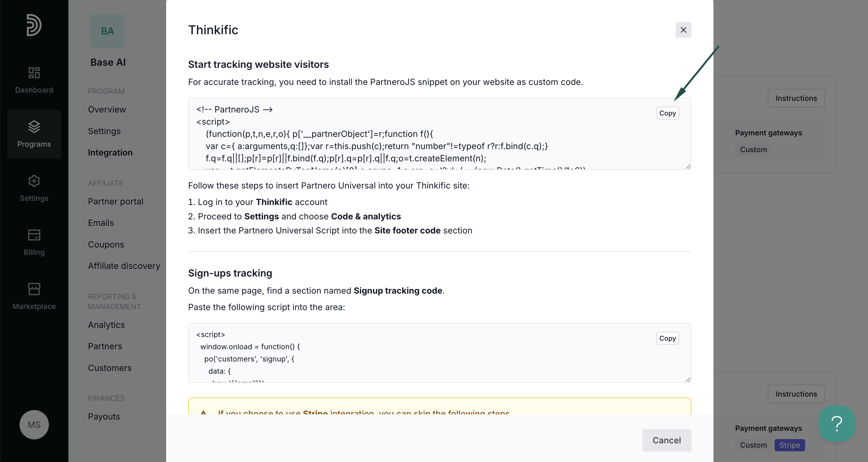Click the yellow Stripe integration warning banner

click(x=439, y=406)
